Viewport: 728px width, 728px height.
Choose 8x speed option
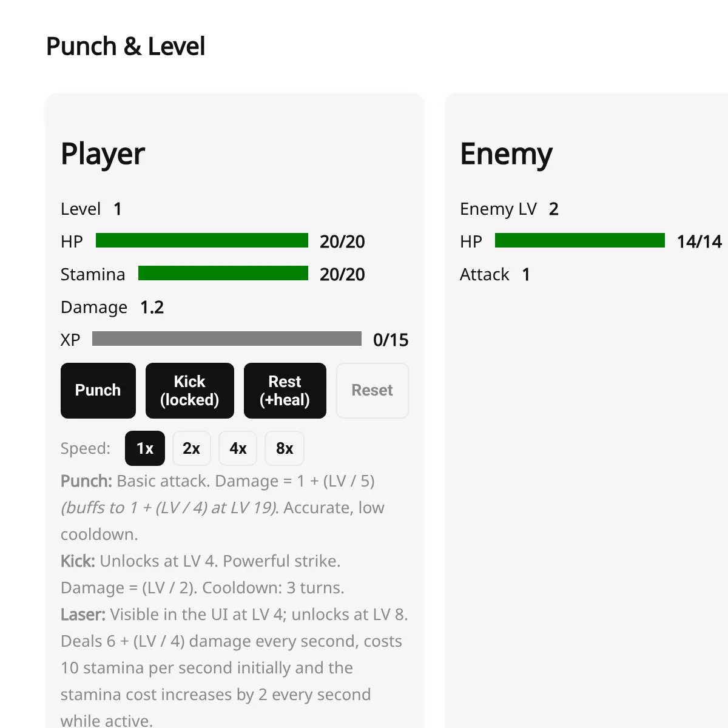[x=285, y=448]
